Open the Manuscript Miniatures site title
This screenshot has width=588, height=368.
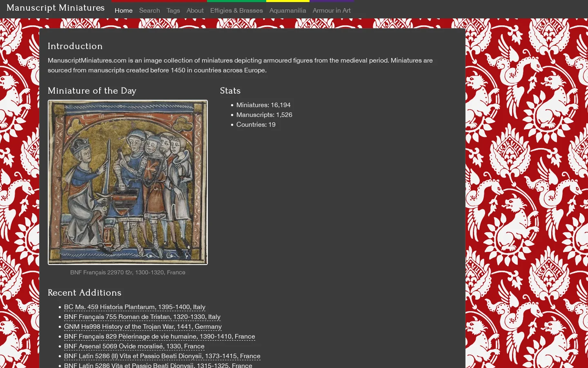coord(56,8)
